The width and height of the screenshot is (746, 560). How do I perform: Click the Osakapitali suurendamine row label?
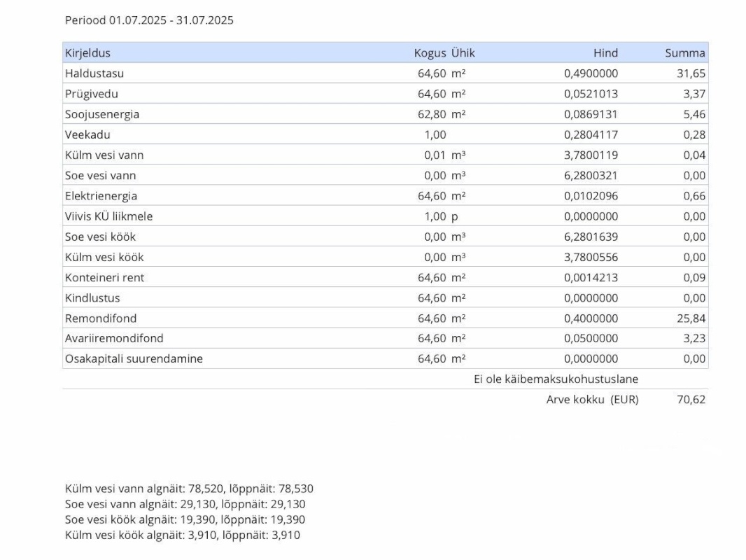click(x=134, y=359)
